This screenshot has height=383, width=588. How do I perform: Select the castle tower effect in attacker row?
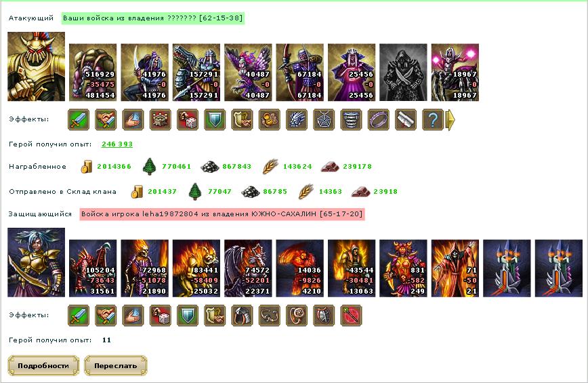161,120
